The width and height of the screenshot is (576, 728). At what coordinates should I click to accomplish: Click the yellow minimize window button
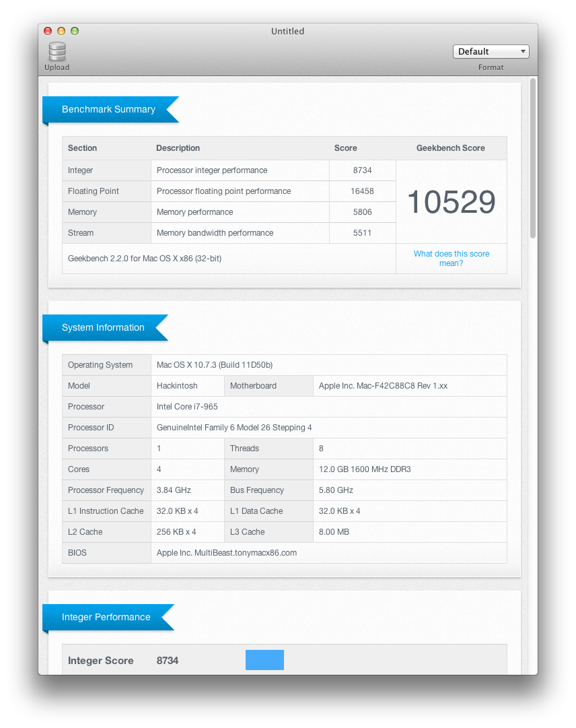61,31
